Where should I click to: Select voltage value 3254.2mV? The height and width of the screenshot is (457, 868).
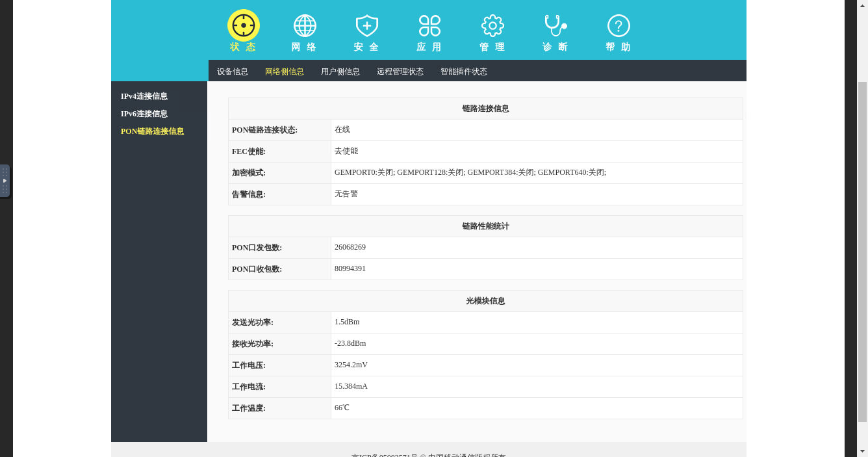351,365
